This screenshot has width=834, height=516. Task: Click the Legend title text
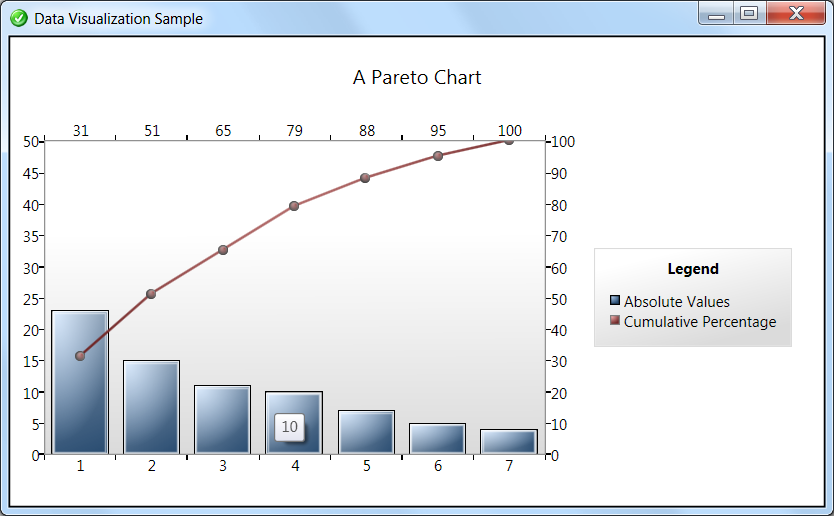click(x=693, y=269)
